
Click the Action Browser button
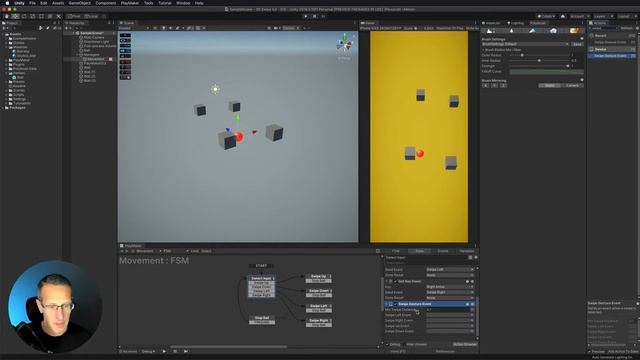(x=464, y=344)
